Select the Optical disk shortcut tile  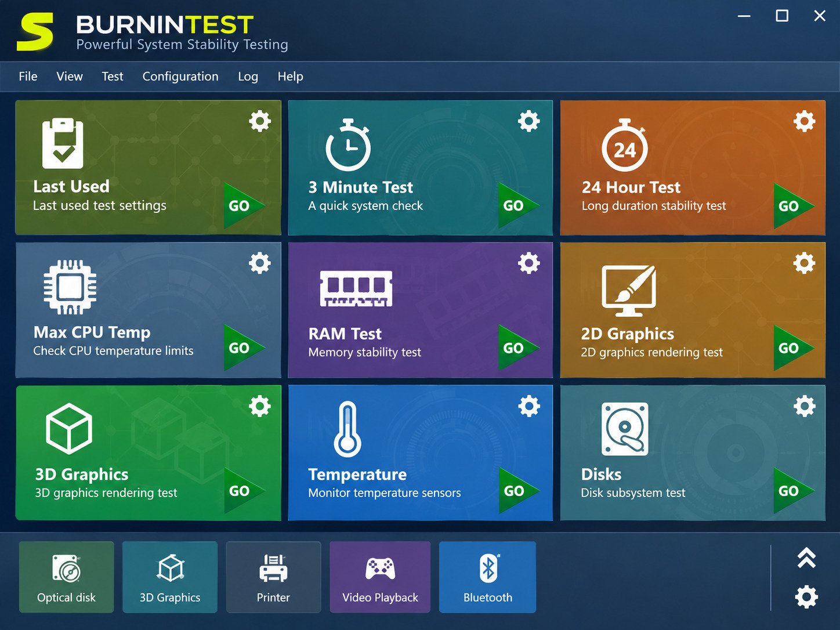click(x=66, y=577)
